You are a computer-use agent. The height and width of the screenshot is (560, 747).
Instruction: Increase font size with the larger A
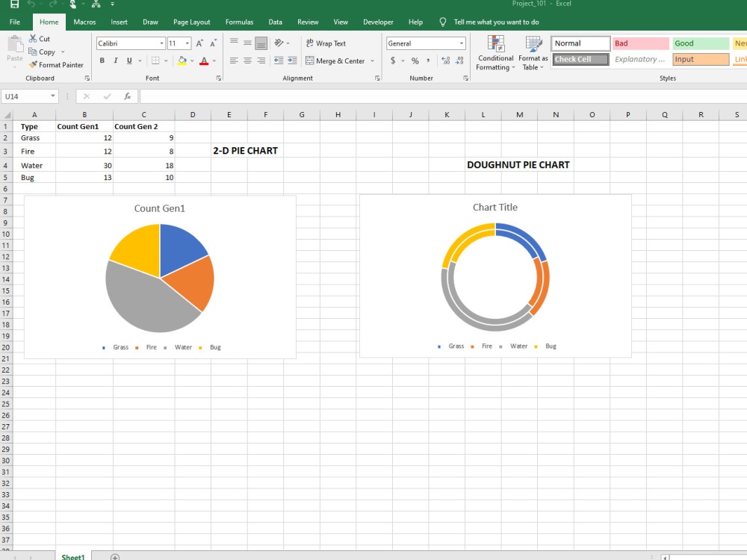[x=199, y=43]
